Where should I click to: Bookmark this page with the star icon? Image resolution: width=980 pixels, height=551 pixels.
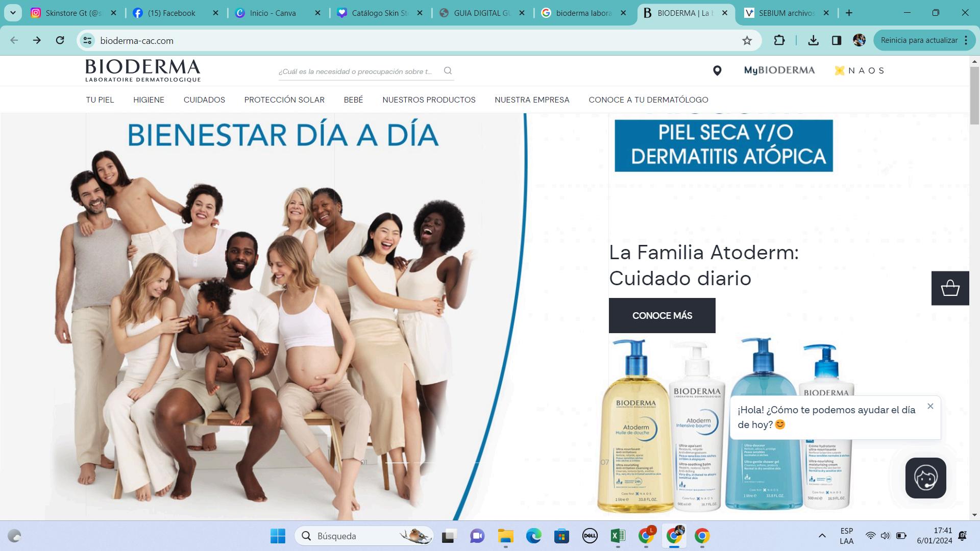coord(747,40)
